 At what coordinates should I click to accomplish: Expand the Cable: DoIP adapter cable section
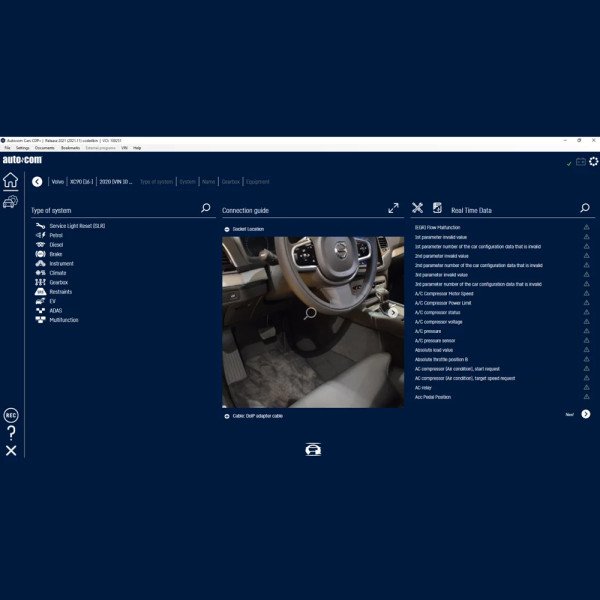pos(227,416)
